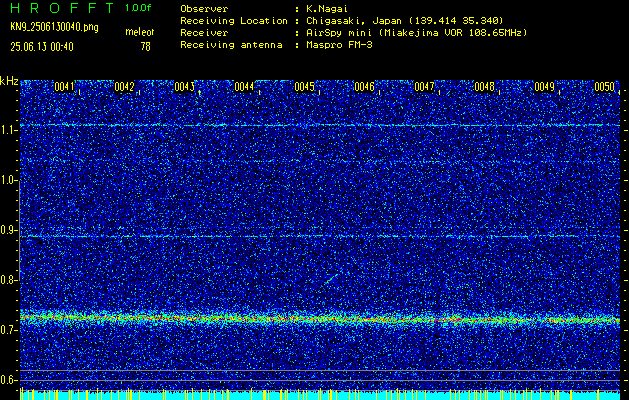Click the 'meteor' counter label
Image resolution: width=629 pixels, height=400 pixels.
(x=140, y=32)
